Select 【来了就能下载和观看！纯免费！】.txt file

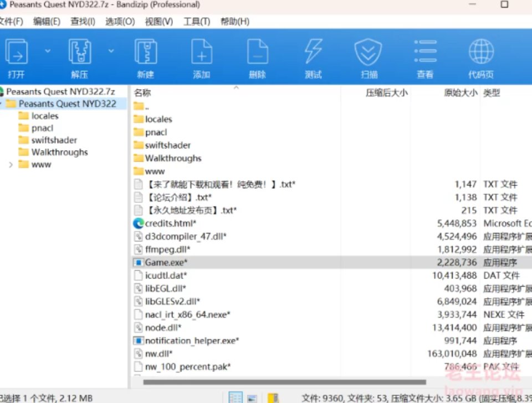coord(221,184)
